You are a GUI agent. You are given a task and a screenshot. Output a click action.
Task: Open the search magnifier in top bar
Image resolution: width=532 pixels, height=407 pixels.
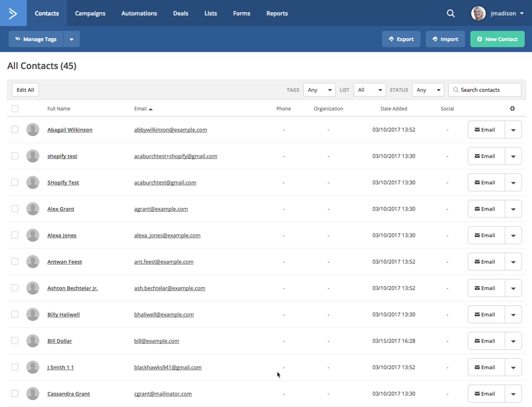[451, 13]
